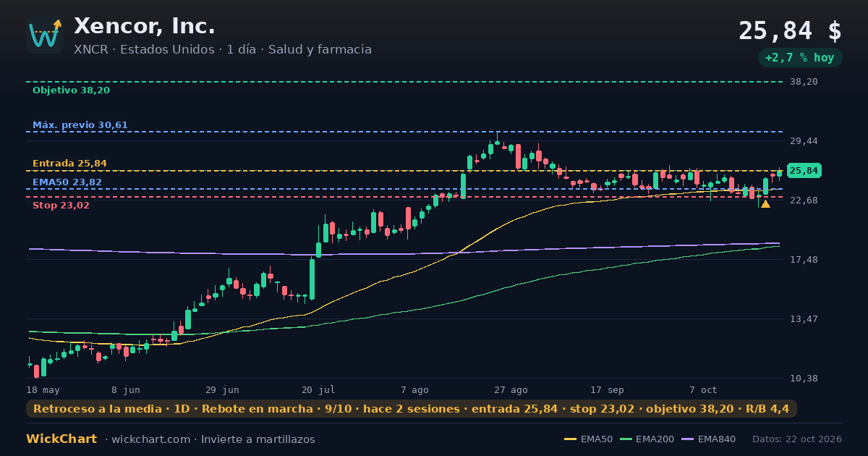Click the EMA50 yellow legend line
868x456 pixels.
(571, 439)
